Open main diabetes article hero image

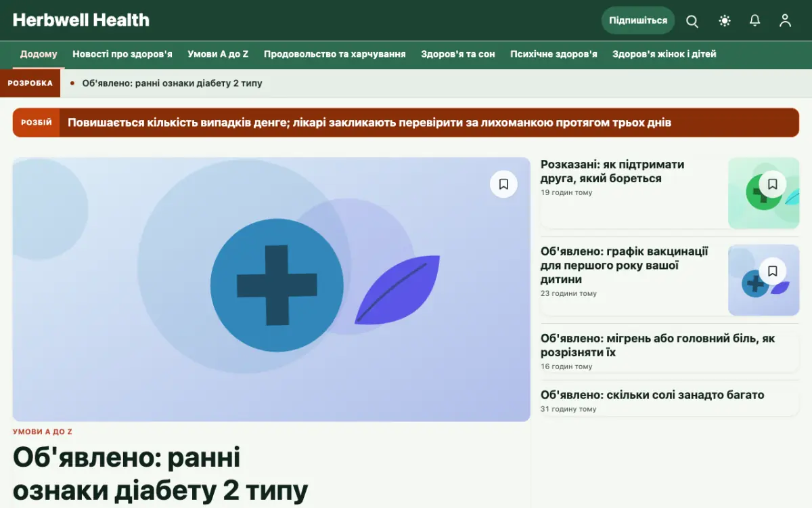(x=271, y=290)
